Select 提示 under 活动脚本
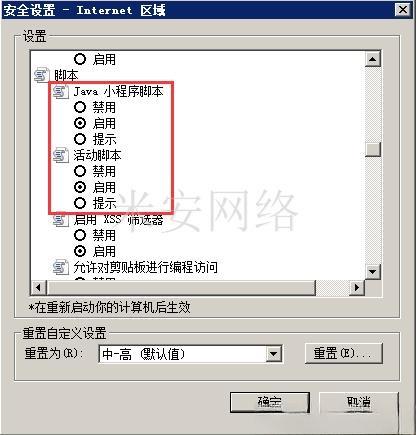Screen dimensions: 416x435 80,203
